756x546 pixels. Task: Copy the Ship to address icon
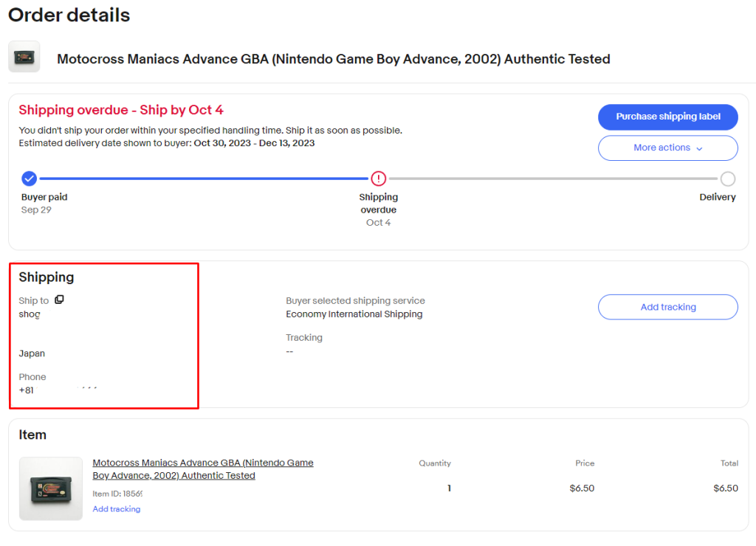[x=59, y=300]
